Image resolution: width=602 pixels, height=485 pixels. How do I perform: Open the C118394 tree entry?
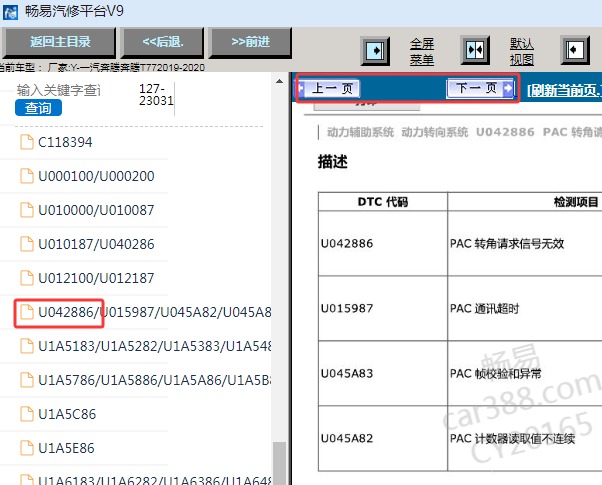(x=65, y=142)
